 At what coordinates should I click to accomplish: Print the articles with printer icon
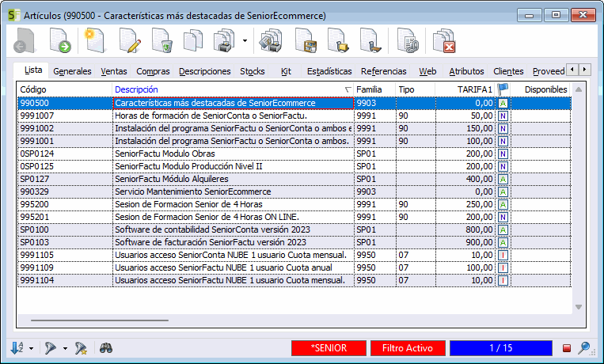225,40
